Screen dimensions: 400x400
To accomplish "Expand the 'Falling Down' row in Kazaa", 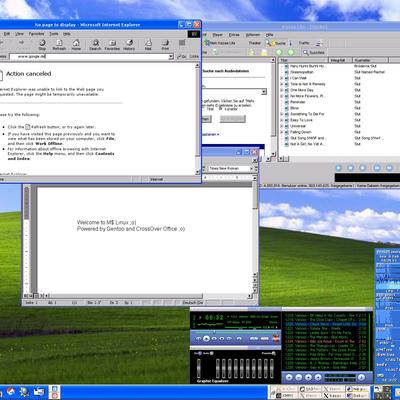I will pyautogui.click(x=282, y=132).
